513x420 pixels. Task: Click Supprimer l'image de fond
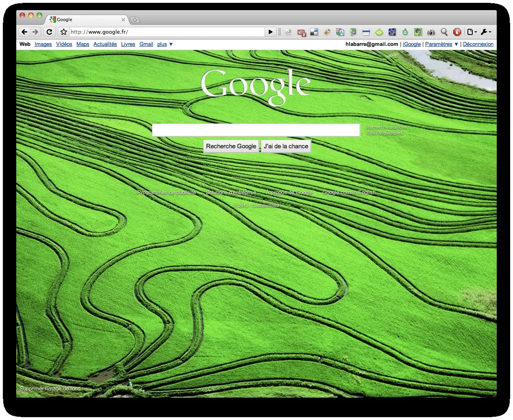(50, 388)
